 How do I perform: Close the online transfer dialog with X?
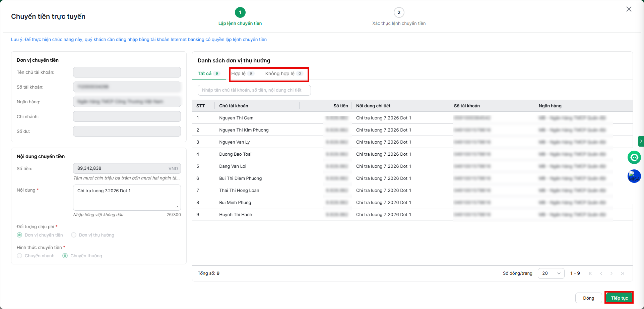[629, 9]
